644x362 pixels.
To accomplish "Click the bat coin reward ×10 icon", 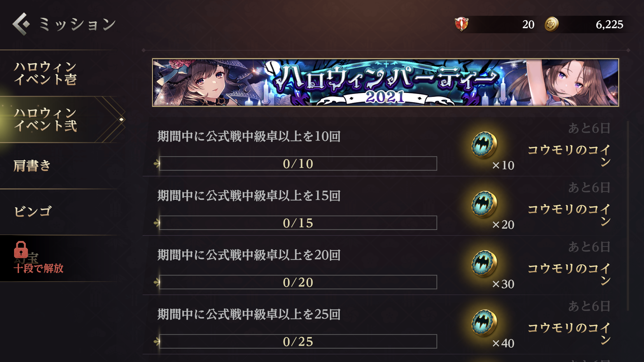I will click(x=484, y=145).
